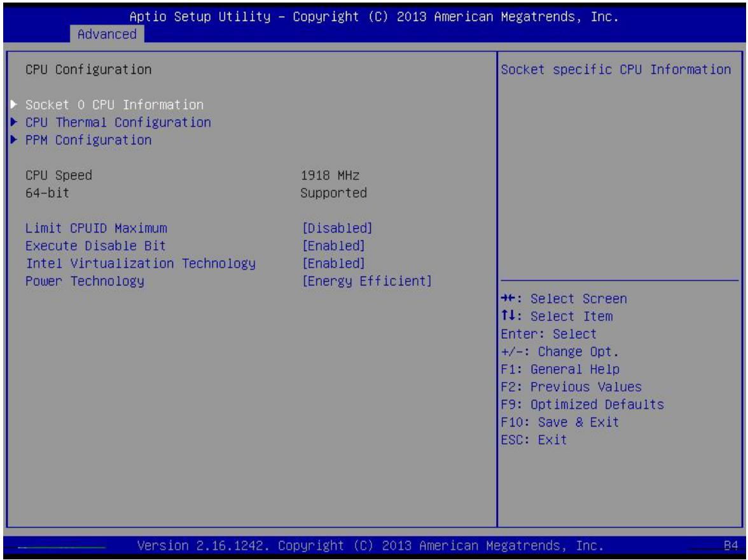Click the arrow icon beside PPM Configuration
This screenshot has height=560, width=748.
tap(14, 140)
